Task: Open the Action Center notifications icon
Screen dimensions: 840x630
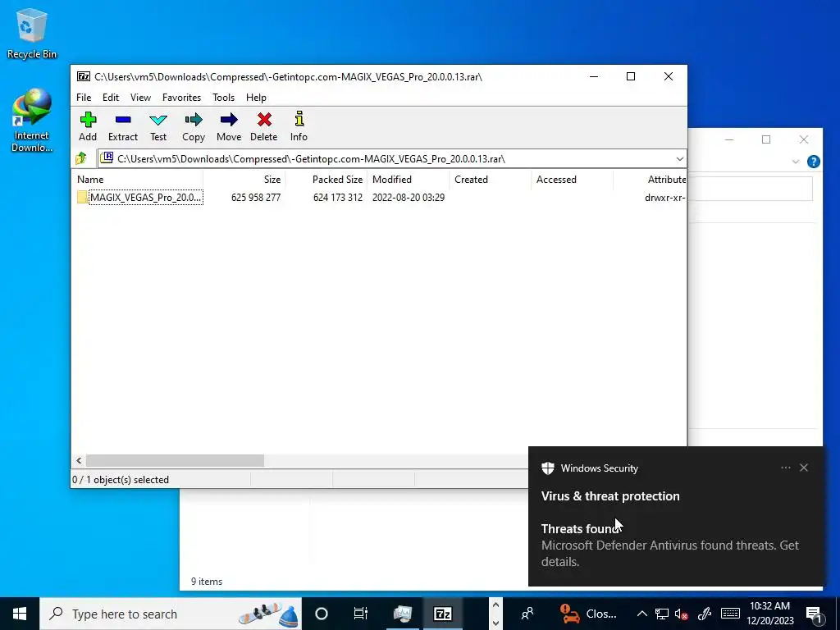Action: click(x=814, y=614)
